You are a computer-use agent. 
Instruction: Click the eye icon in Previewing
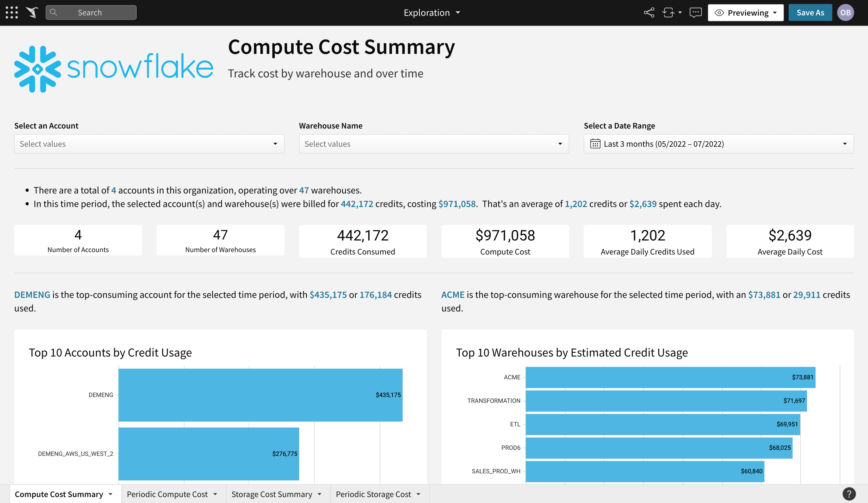click(x=719, y=13)
